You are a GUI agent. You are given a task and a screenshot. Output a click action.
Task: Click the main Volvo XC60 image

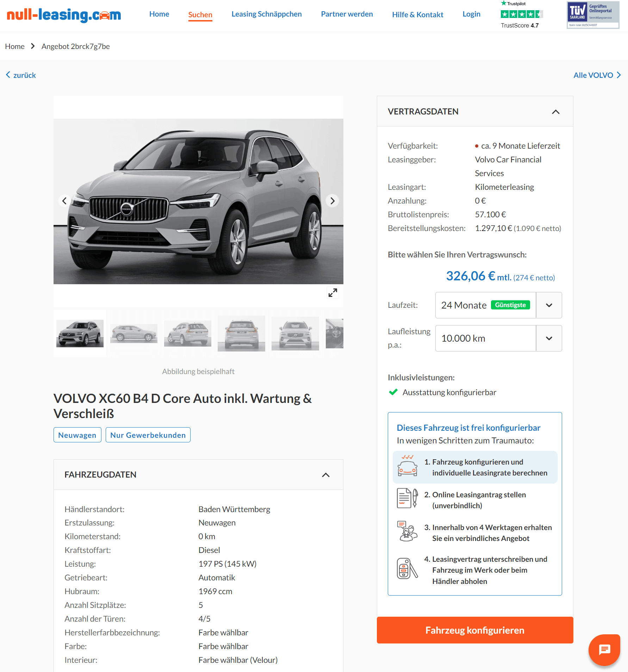tap(198, 201)
